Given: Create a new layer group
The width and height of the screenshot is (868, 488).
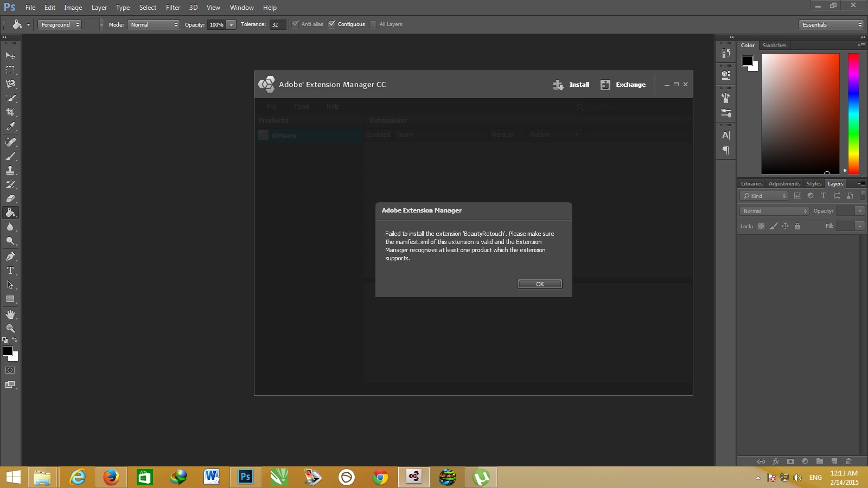Looking at the screenshot, I should pos(820,461).
